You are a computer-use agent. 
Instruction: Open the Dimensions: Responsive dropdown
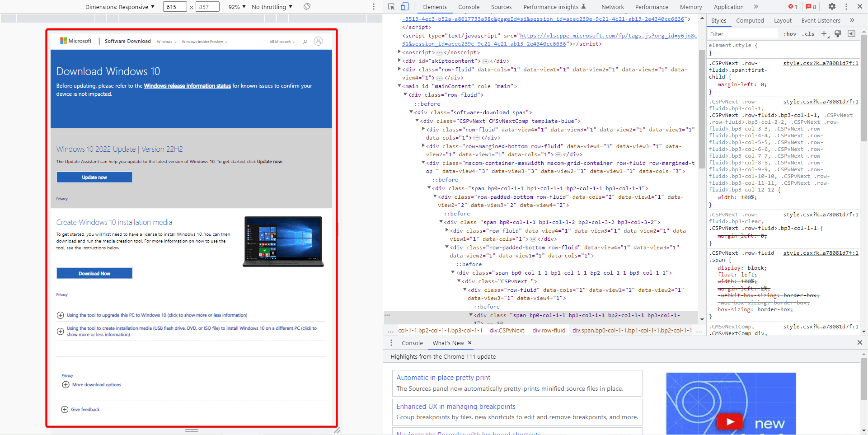point(120,7)
